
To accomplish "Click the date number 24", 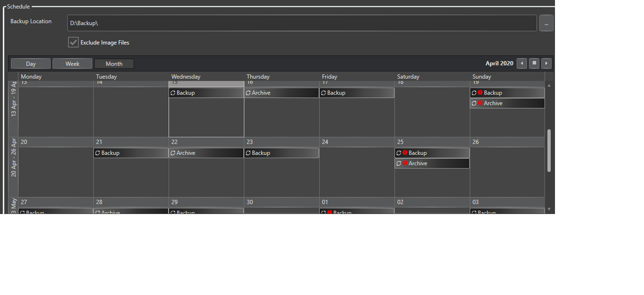I will pyautogui.click(x=325, y=142).
